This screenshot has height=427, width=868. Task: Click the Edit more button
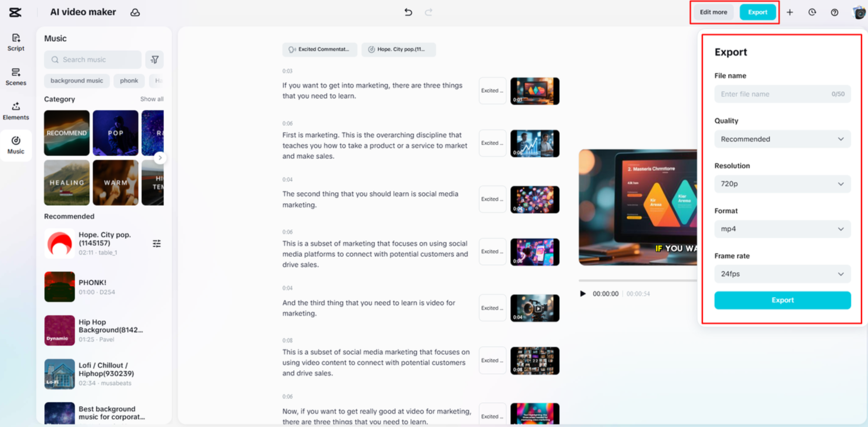coord(713,12)
